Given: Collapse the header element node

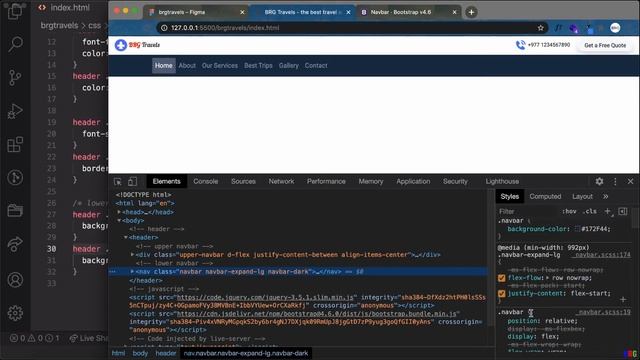Looking at the screenshot, I should click(x=126, y=237).
